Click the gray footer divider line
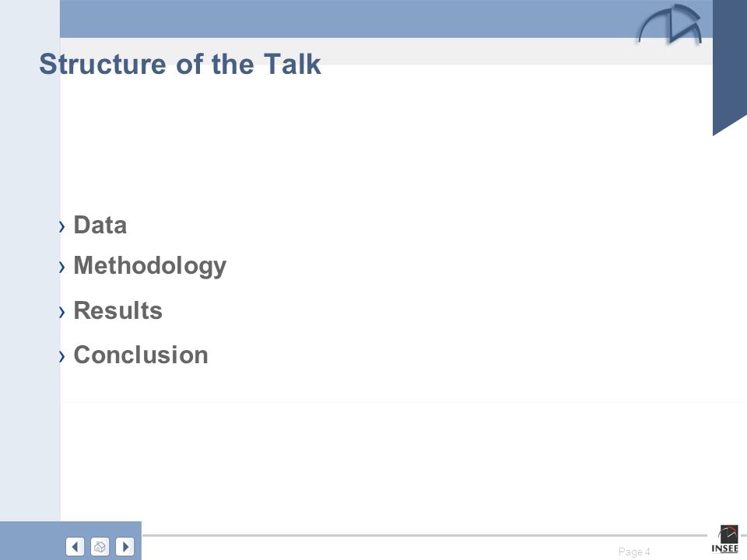This screenshot has width=747, height=560. (x=424, y=535)
